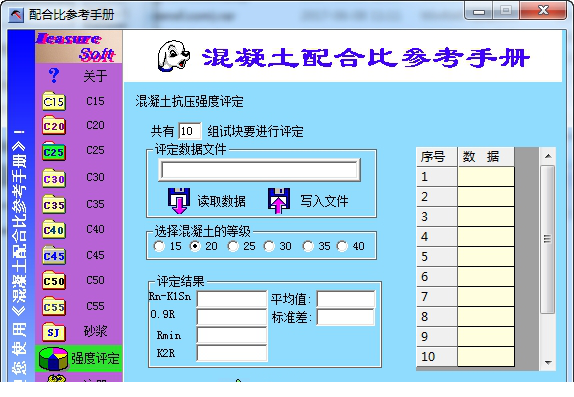This screenshot has height=397, width=574.
Task: Click the 0.9R result field
Action: [232, 317]
